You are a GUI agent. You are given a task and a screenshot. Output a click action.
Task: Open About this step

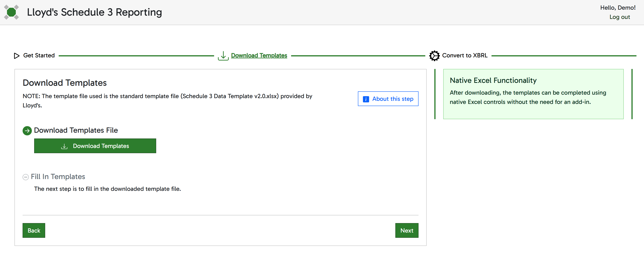coord(388,99)
